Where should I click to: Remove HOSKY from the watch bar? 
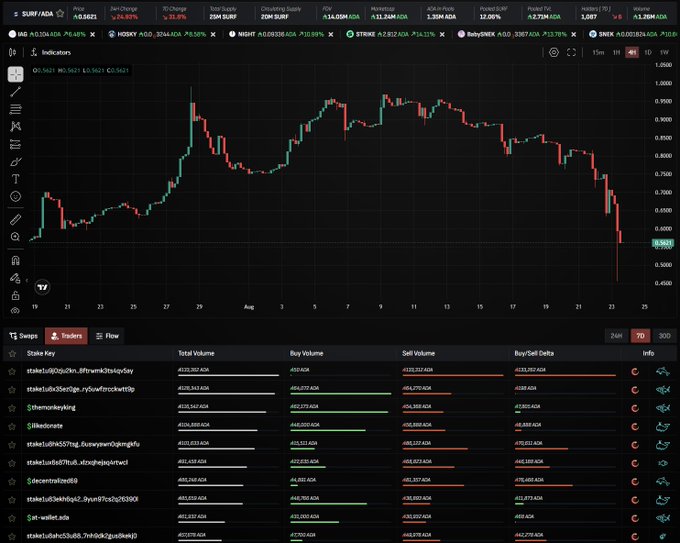213,34
